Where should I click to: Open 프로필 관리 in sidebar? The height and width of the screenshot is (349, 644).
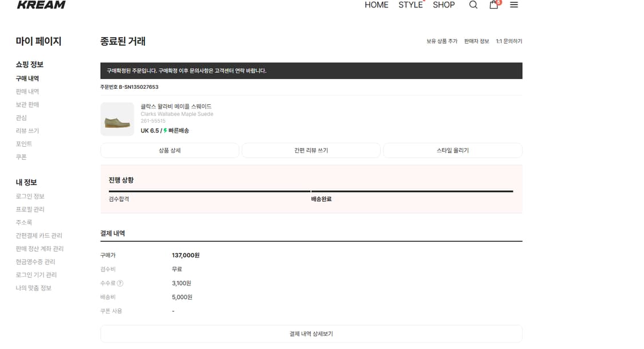pos(30,210)
